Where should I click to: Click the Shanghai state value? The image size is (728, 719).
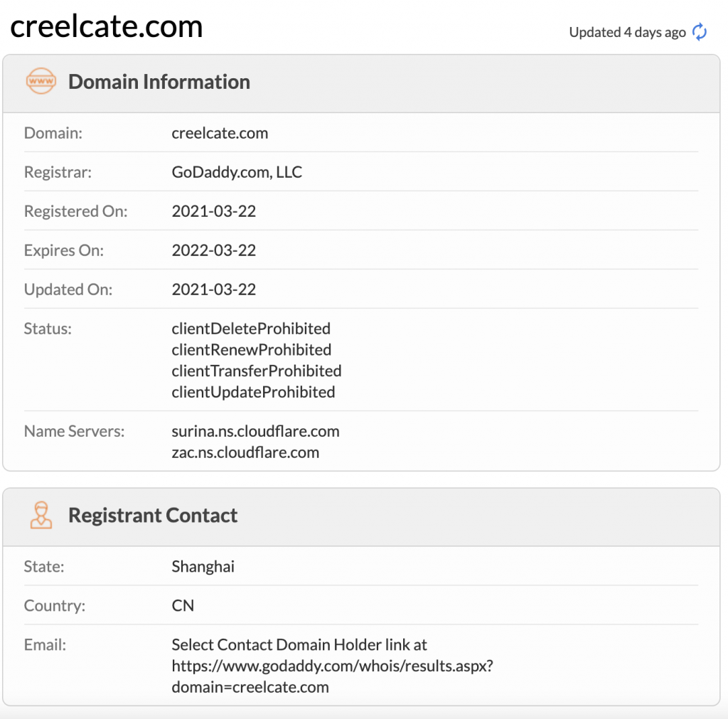tap(203, 567)
